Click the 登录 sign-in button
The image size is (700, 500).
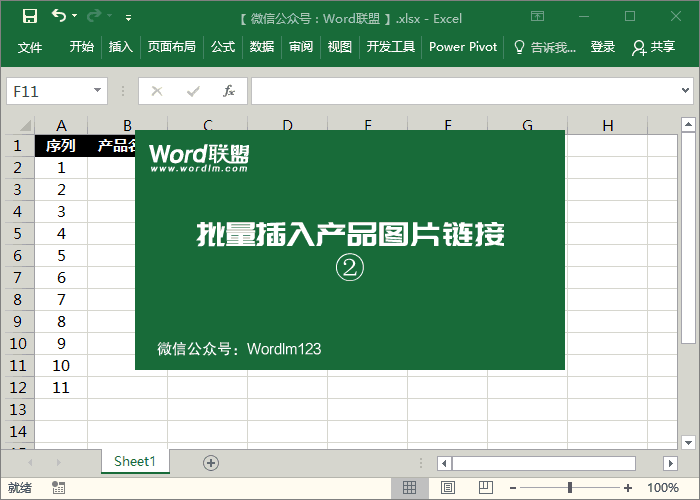(x=603, y=47)
